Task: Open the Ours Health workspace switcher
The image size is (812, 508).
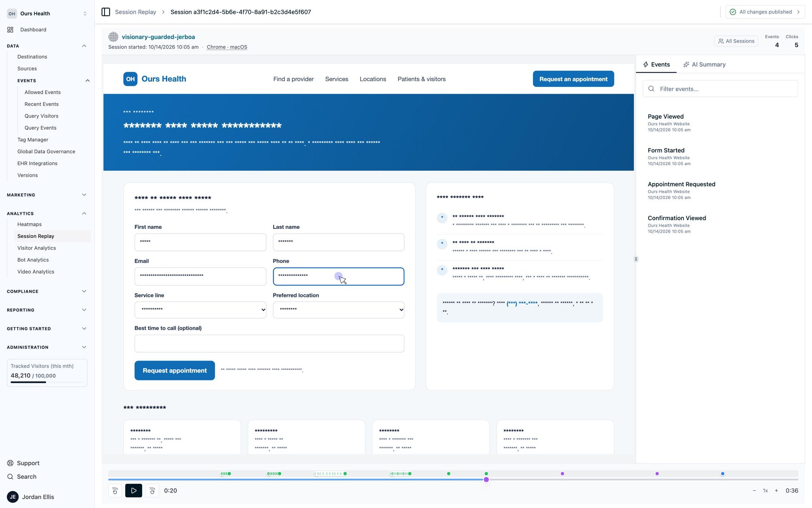Action: click(x=47, y=14)
